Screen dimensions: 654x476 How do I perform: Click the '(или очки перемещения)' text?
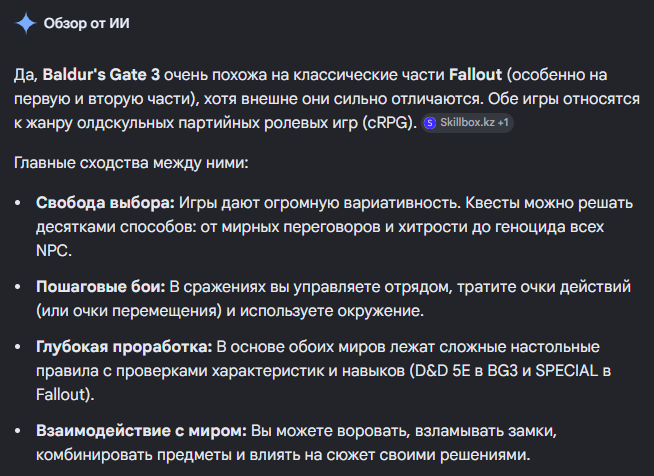click(x=129, y=311)
